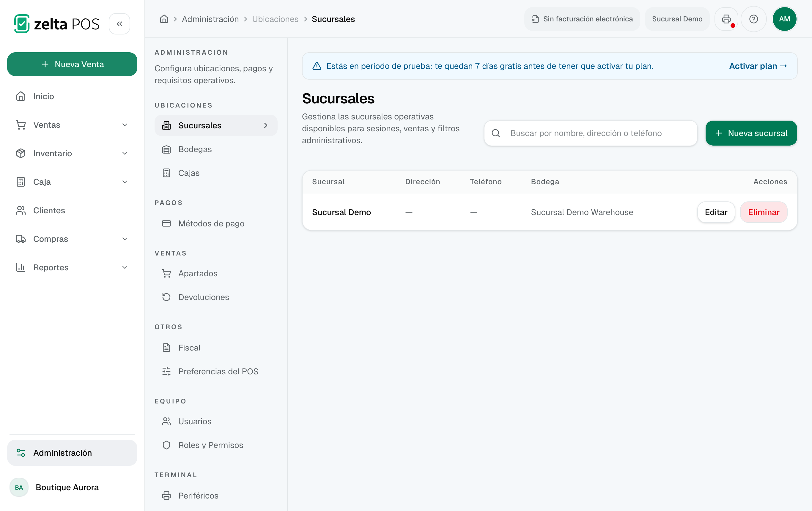812x511 pixels.
Task: Click the search magnifier icon
Action: [496, 133]
